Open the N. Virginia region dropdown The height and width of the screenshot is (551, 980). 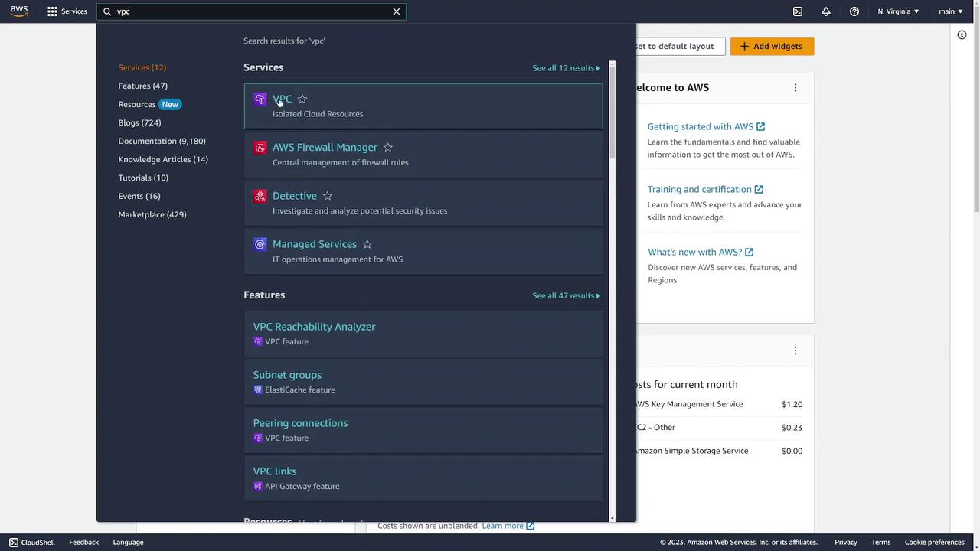pyautogui.click(x=898, y=11)
